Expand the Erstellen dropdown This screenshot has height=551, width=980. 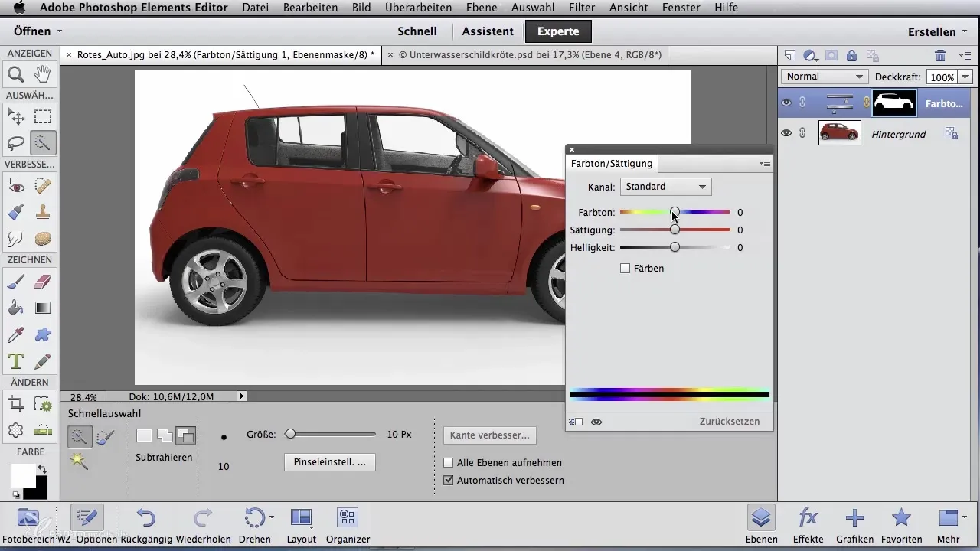pyautogui.click(x=937, y=31)
